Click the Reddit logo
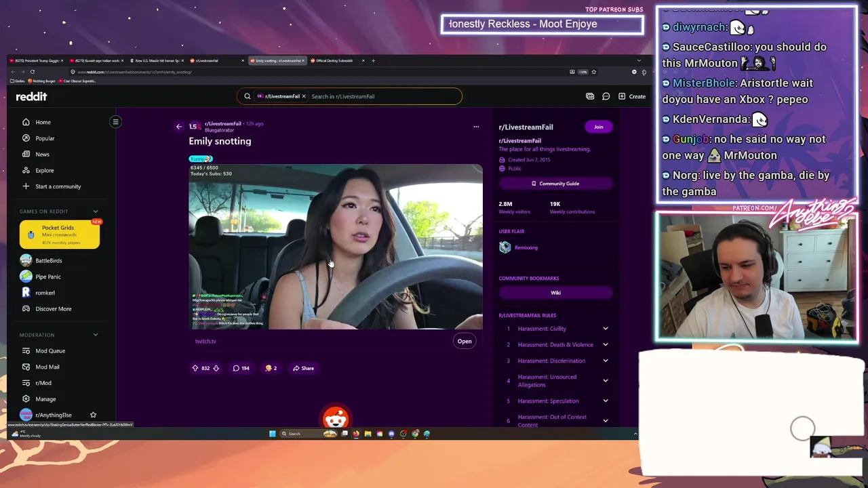Viewport: 868px width, 488px height. click(31, 96)
